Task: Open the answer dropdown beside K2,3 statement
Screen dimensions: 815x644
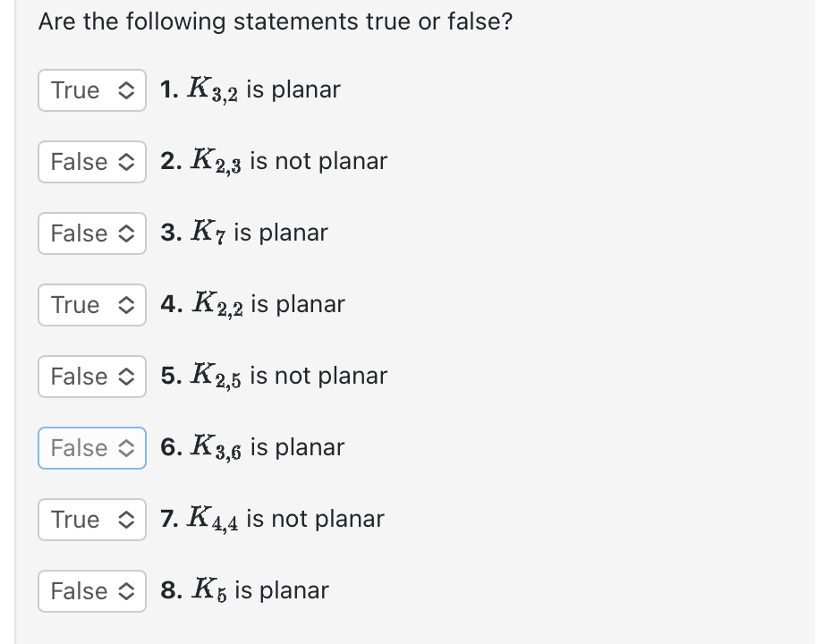Action: tap(91, 162)
